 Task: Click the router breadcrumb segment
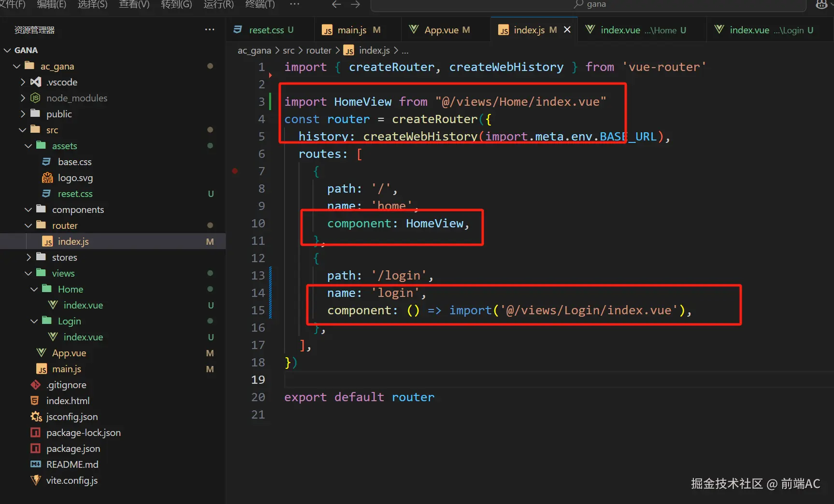click(318, 50)
